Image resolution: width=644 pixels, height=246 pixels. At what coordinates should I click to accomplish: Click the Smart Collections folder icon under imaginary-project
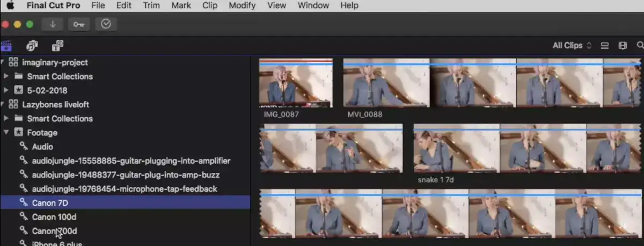pyautogui.click(x=18, y=76)
